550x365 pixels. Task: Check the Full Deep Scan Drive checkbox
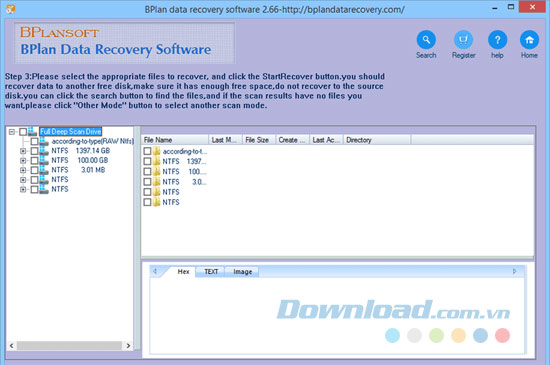[x=23, y=132]
